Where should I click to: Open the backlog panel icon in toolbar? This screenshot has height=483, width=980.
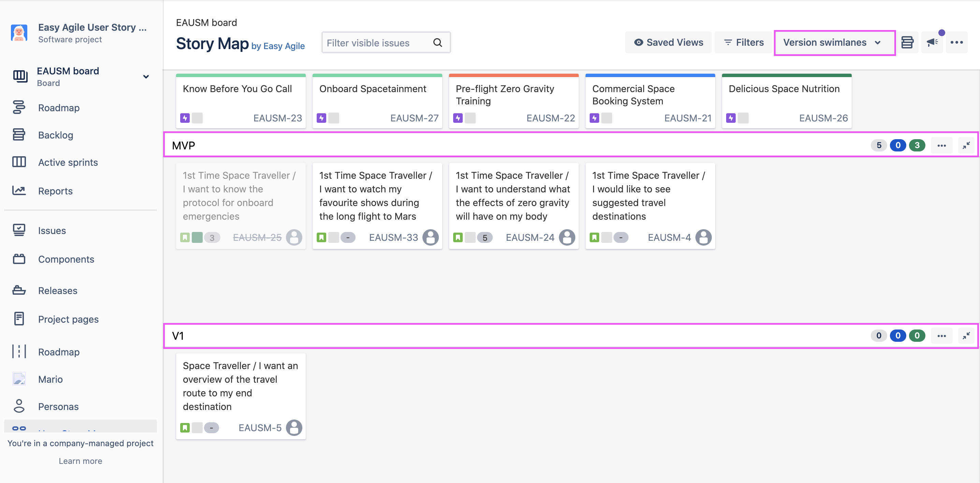click(x=907, y=42)
